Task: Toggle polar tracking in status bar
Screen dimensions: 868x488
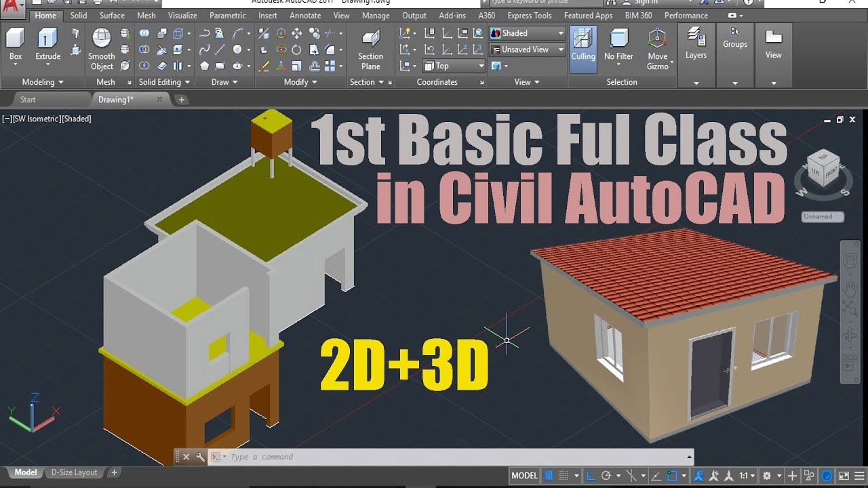Action: click(606, 476)
